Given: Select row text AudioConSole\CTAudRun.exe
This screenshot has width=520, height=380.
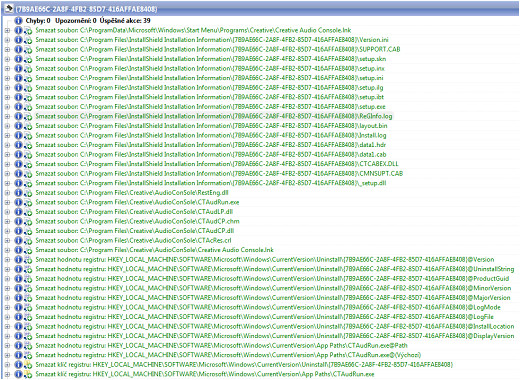Looking at the screenshot, I should (x=137, y=202).
